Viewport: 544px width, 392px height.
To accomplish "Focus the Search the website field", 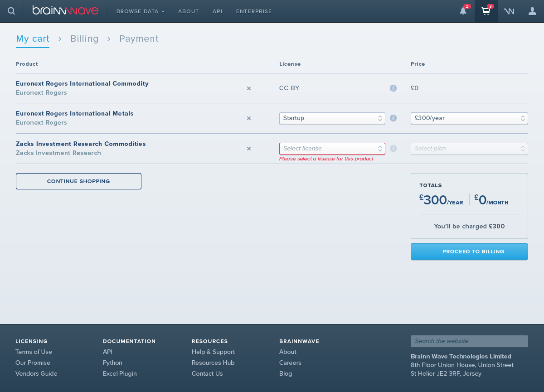I will click(469, 341).
